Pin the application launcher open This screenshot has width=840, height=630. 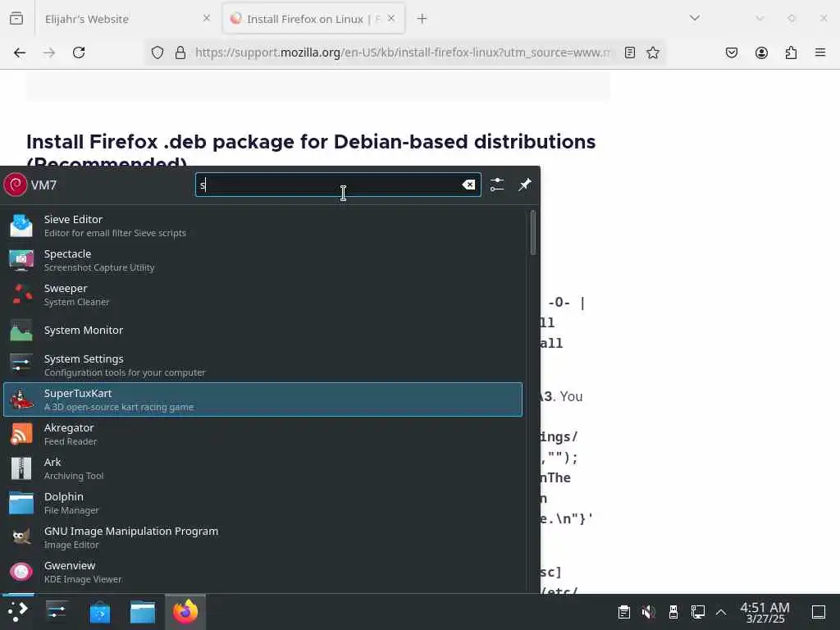[524, 185]
